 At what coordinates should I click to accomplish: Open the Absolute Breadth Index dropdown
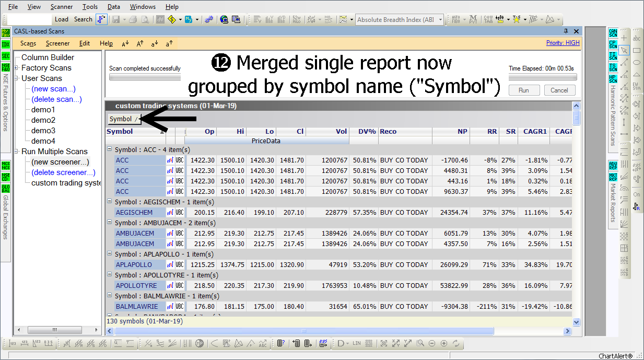point(441,20)
